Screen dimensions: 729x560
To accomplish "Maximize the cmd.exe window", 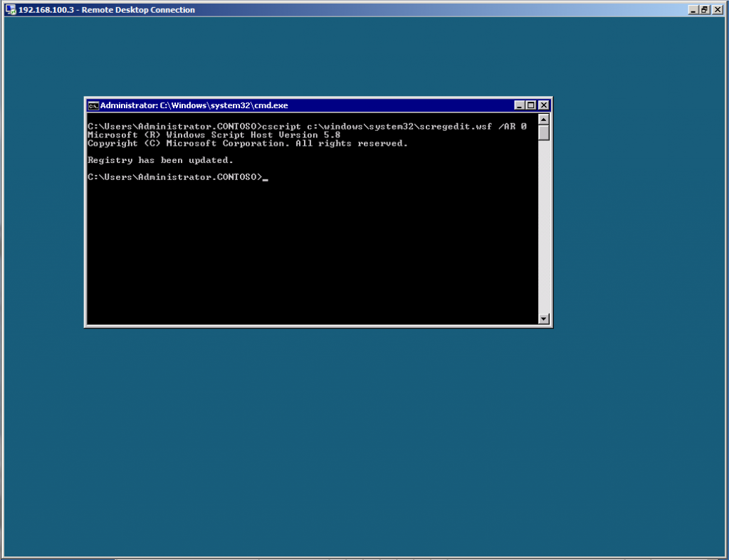I will [530, 105].
